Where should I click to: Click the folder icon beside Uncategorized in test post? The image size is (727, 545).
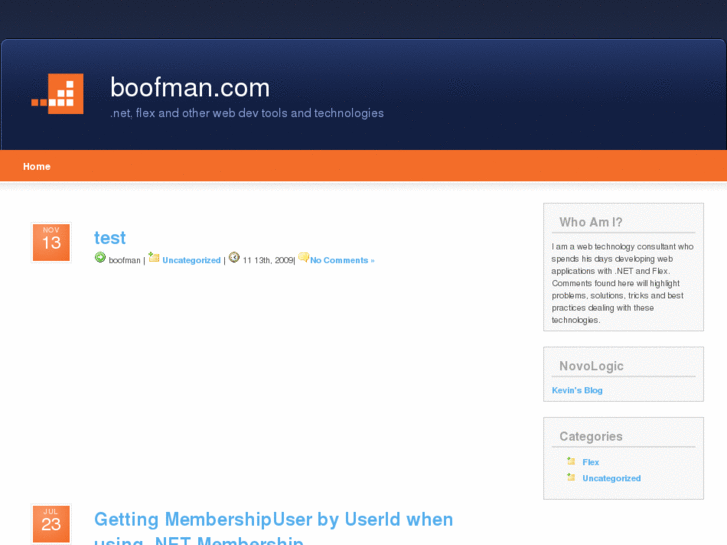pyautogui.click(x=154, y=257)
